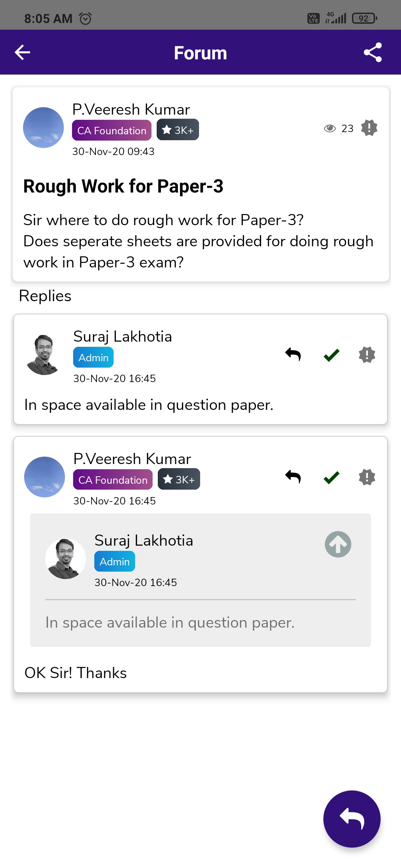Open P.Veeresh Kumar's name link on original post
This screenshot has width=401, height=868.
coord(131,109)
